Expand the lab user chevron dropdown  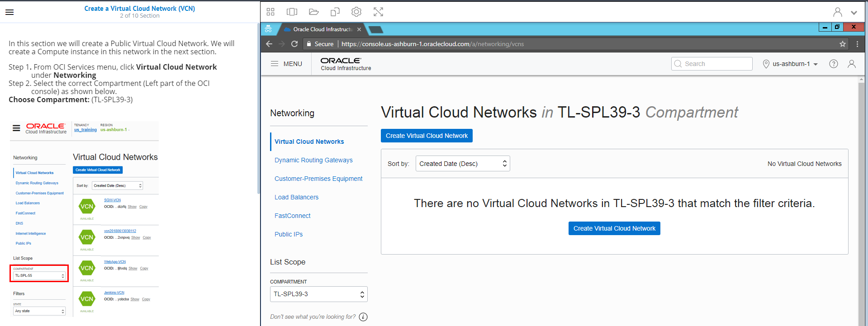(854, 13)
